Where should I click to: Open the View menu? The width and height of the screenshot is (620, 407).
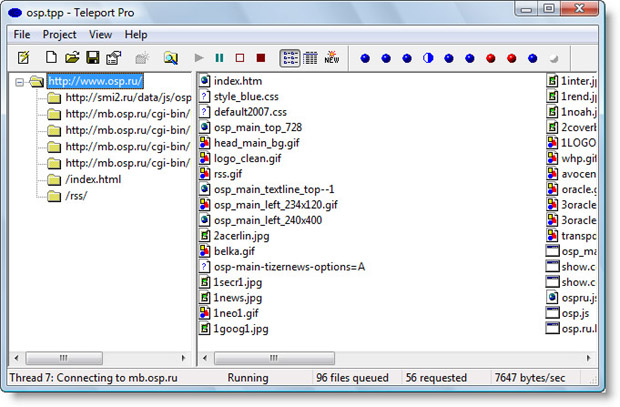tap(100, 35)
